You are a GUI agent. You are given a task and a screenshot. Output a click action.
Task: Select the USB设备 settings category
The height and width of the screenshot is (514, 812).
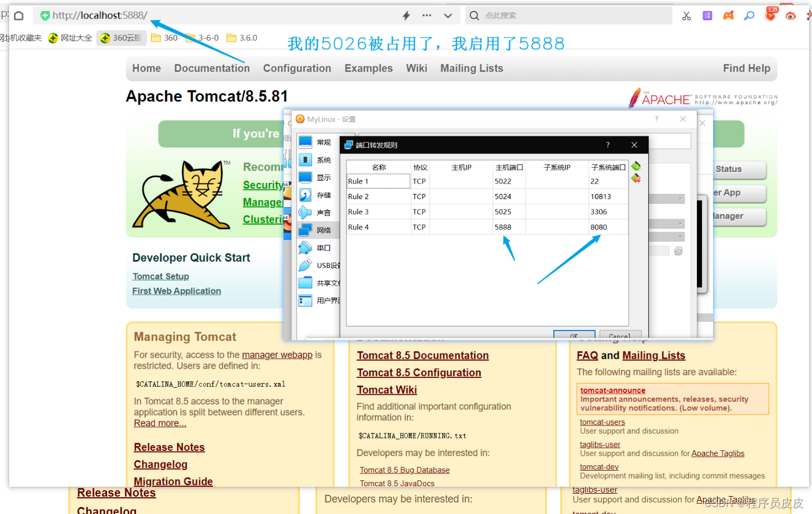pyautogui.click(x=319, y=265)
